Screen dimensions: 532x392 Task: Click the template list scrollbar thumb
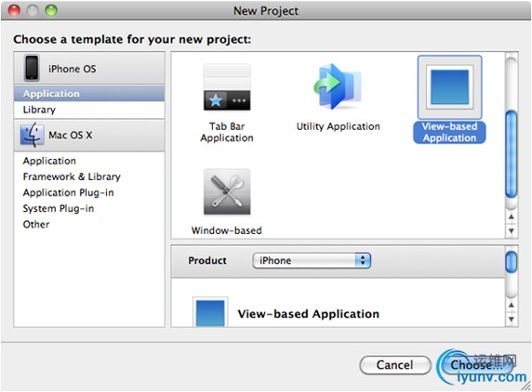click(x=512, y=154)
